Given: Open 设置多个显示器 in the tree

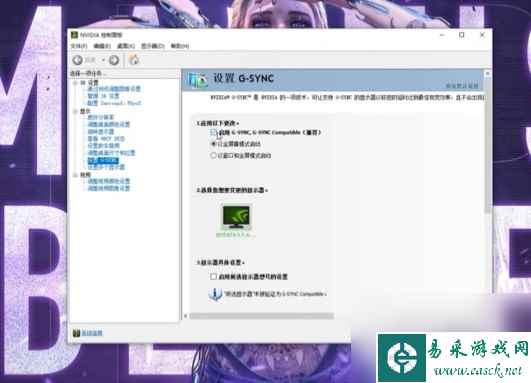Looking at the screenshot, I should [106, 167].
